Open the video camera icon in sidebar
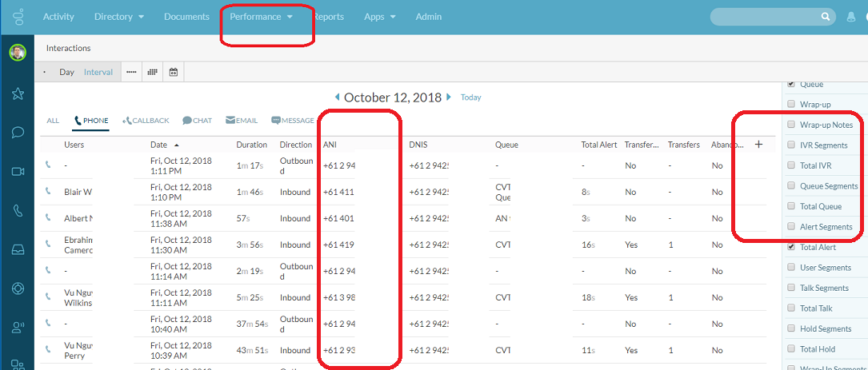 (x=18, y=172)
